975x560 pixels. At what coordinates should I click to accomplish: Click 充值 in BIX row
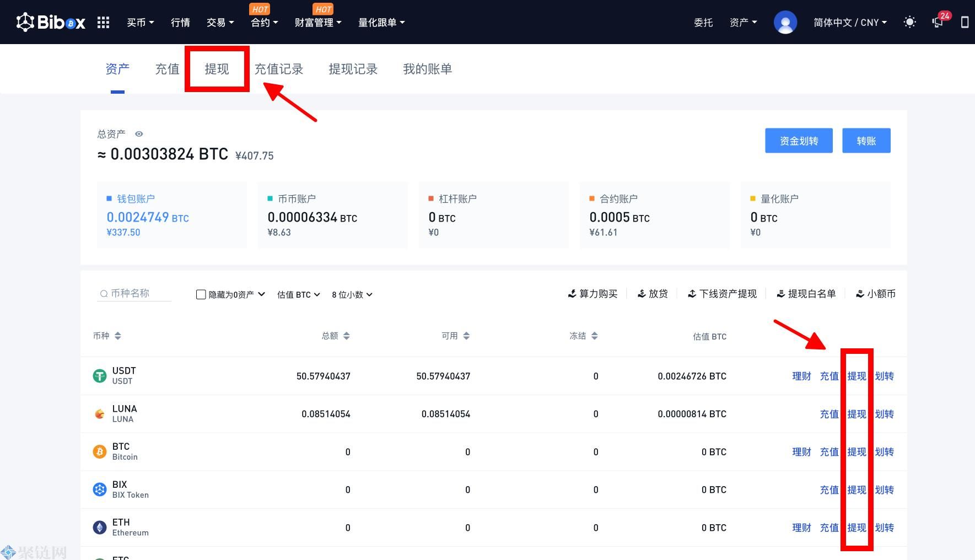click(x=829, y=489)
